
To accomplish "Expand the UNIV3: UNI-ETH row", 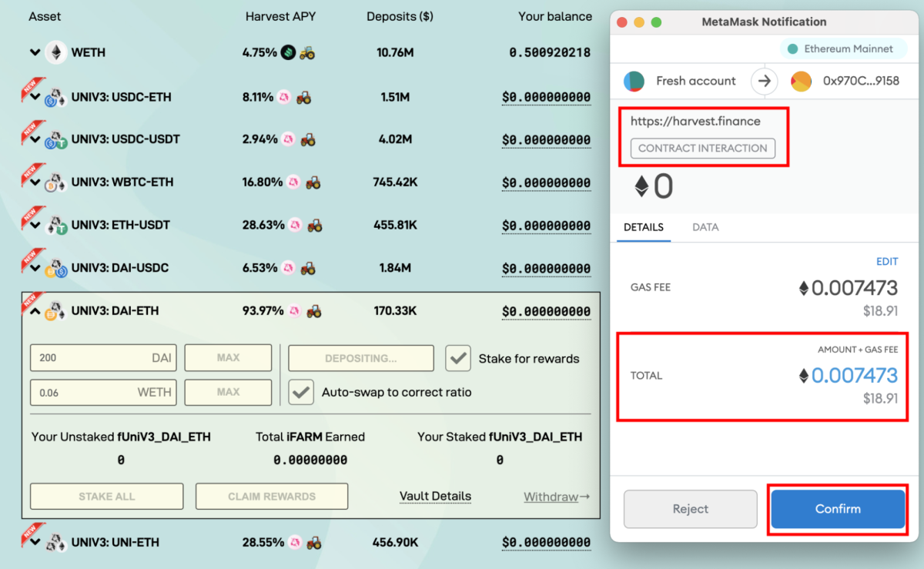I will point(35,542).
